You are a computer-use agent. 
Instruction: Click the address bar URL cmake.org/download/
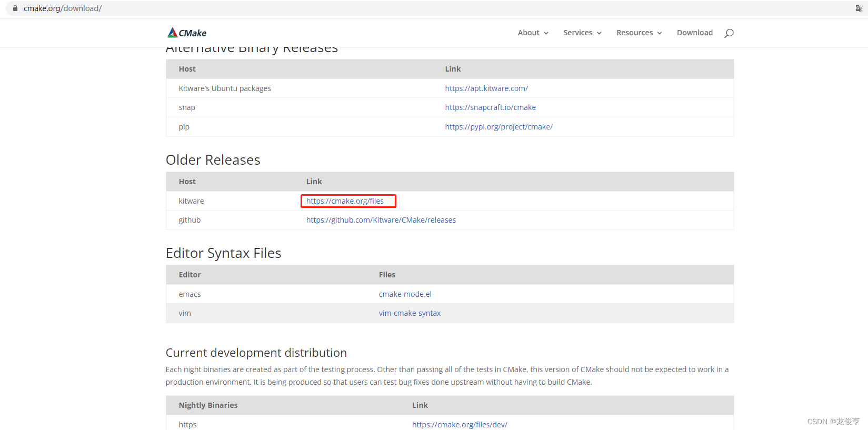coord(63,8)
